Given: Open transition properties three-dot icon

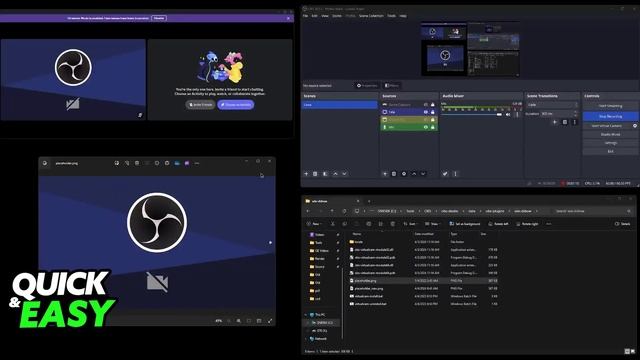Looking at the screenshot, I should point(575,122).
